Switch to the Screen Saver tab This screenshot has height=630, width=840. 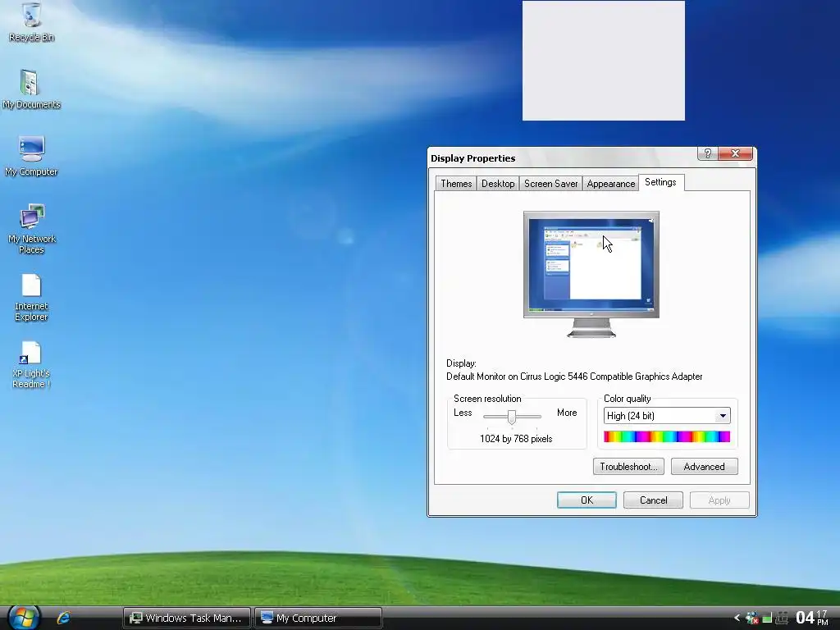[x=550, y=183]
